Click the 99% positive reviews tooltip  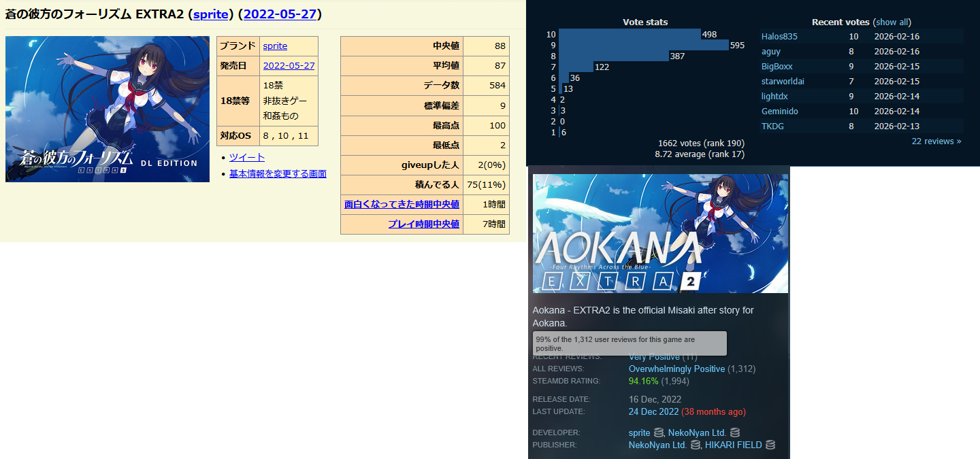630,343
